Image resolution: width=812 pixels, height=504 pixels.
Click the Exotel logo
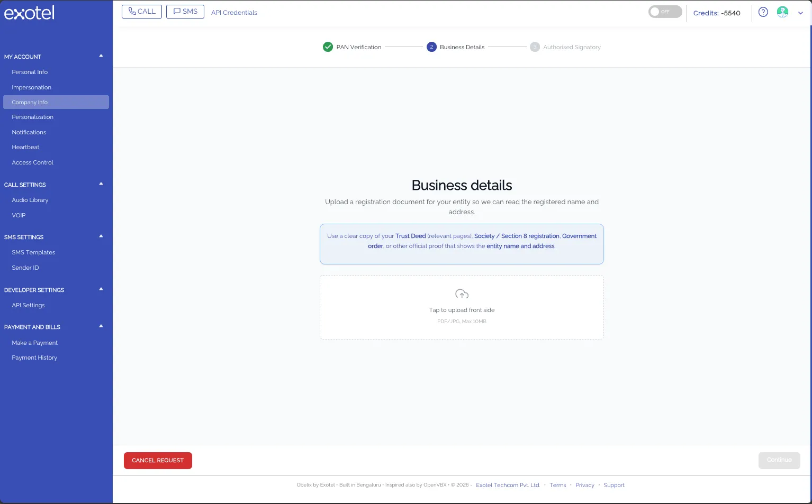click(x=29, y=12)
